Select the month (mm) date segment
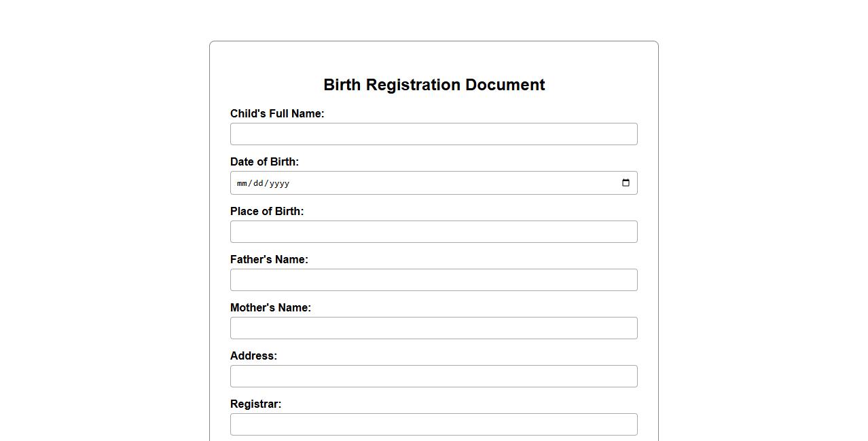 (x=242, y=183)
